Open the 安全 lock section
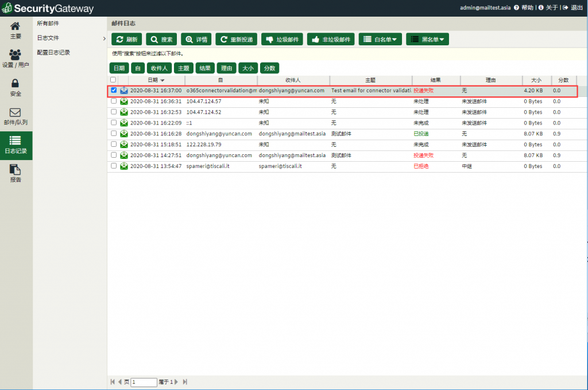Screen dimensions: 588x390 pos(16,88)
